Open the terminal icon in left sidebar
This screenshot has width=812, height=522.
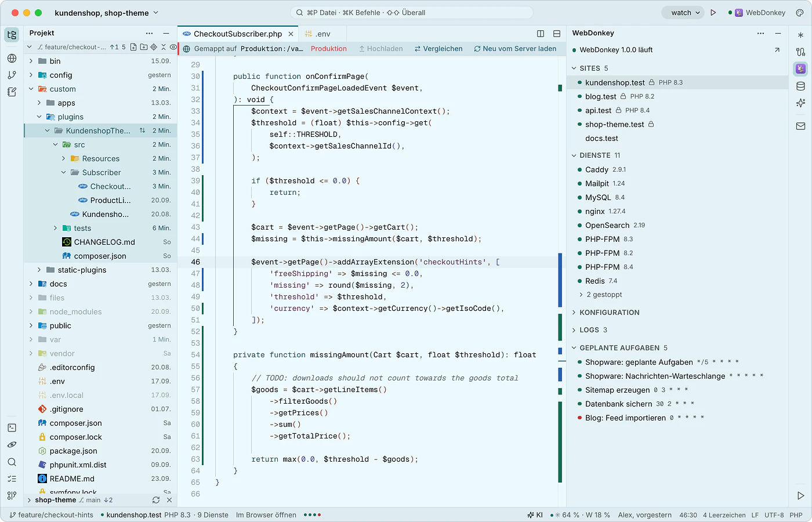coord(12,427)
